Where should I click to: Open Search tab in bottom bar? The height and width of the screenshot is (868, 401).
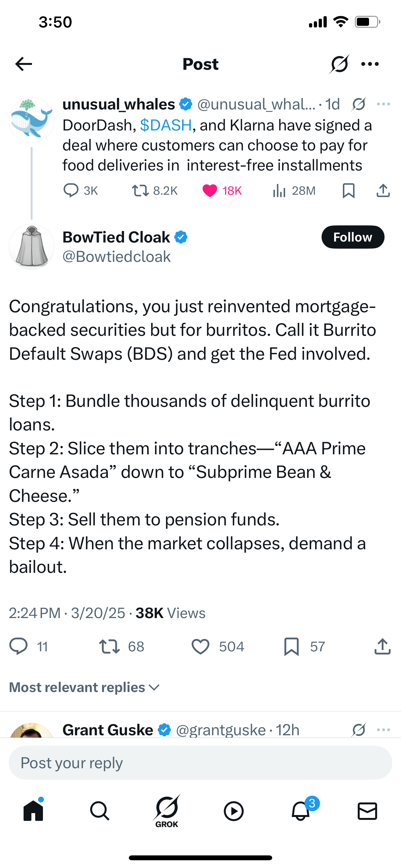pos(100,811)
